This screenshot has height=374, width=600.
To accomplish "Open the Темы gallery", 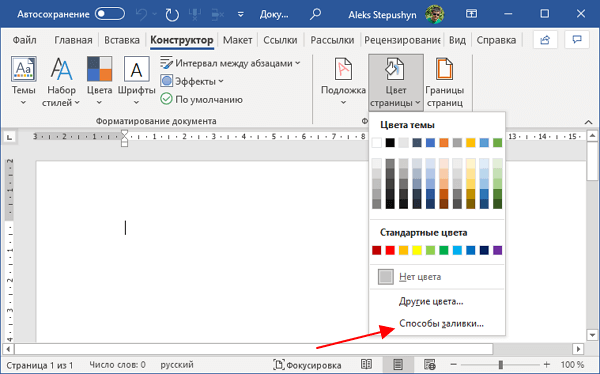I will 24,81.
